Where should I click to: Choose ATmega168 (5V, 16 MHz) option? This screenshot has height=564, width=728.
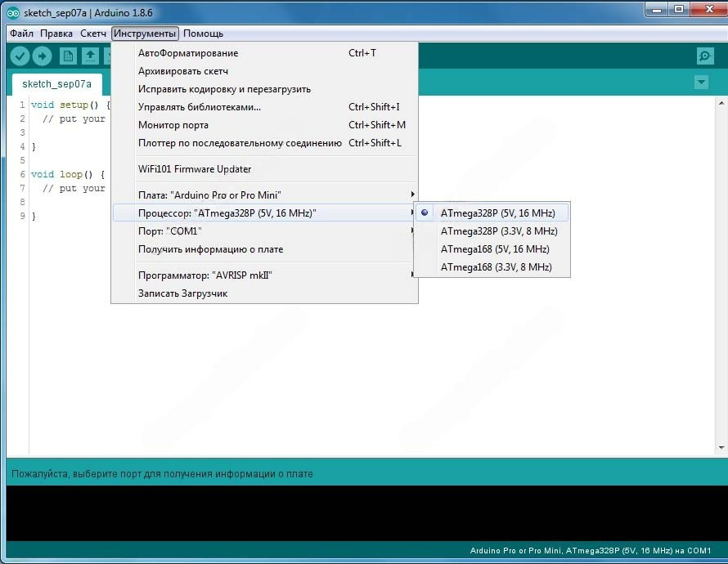(494, 249)
